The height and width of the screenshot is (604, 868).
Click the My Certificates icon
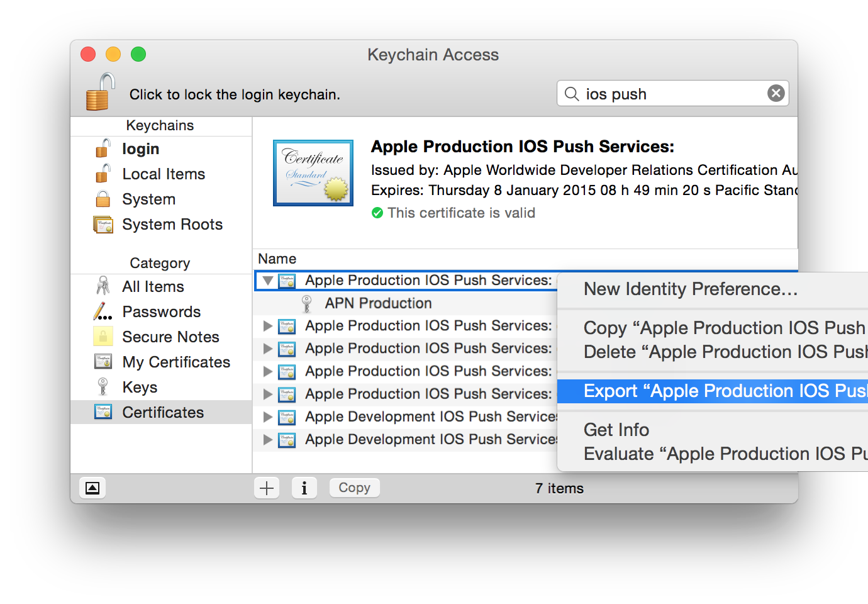coord(103,362)
